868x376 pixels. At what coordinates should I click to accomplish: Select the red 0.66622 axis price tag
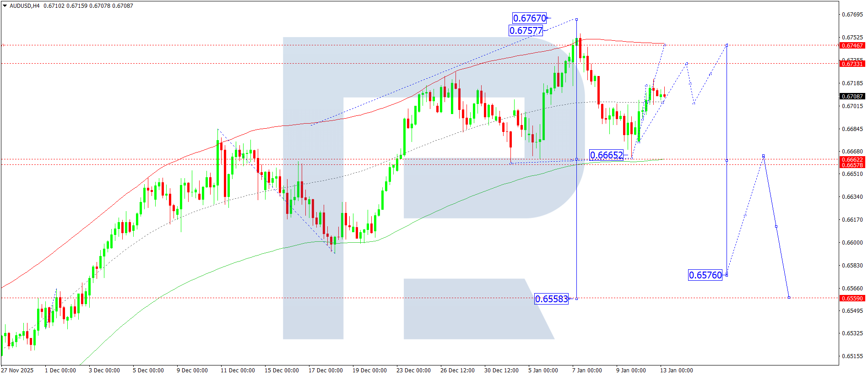pyautogui.click(x=852, y=160)
